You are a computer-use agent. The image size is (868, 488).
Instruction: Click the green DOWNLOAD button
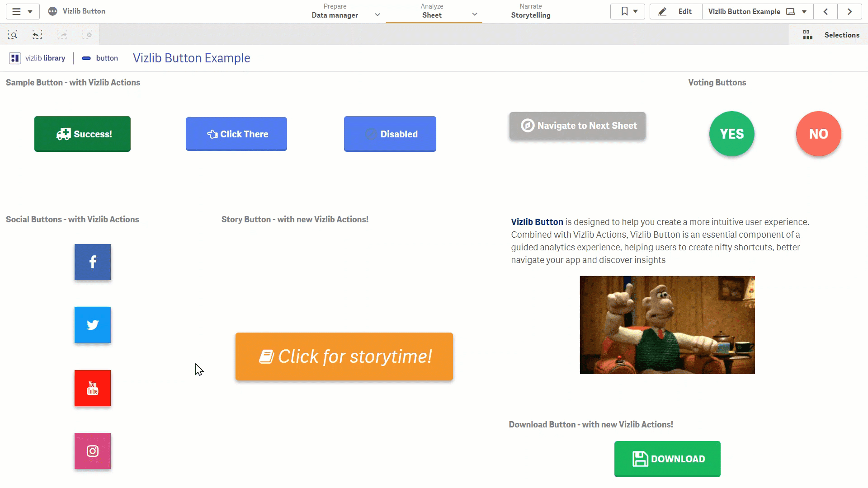[x=667, y=459]
